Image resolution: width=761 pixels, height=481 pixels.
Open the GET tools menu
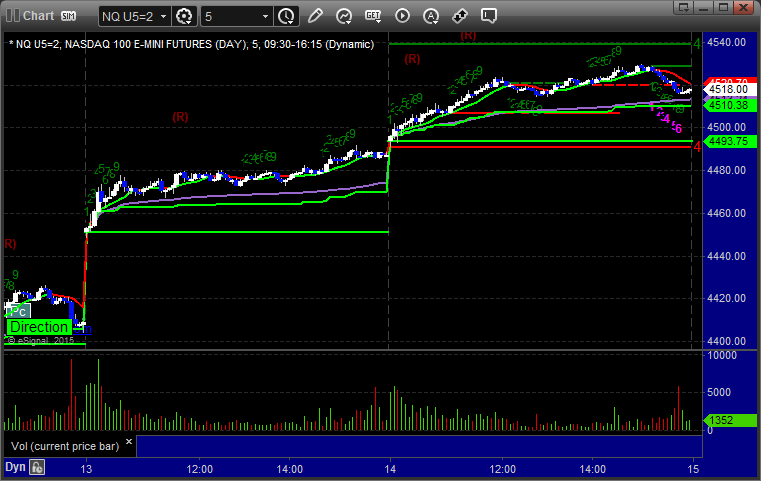click(x=373, y=16)
